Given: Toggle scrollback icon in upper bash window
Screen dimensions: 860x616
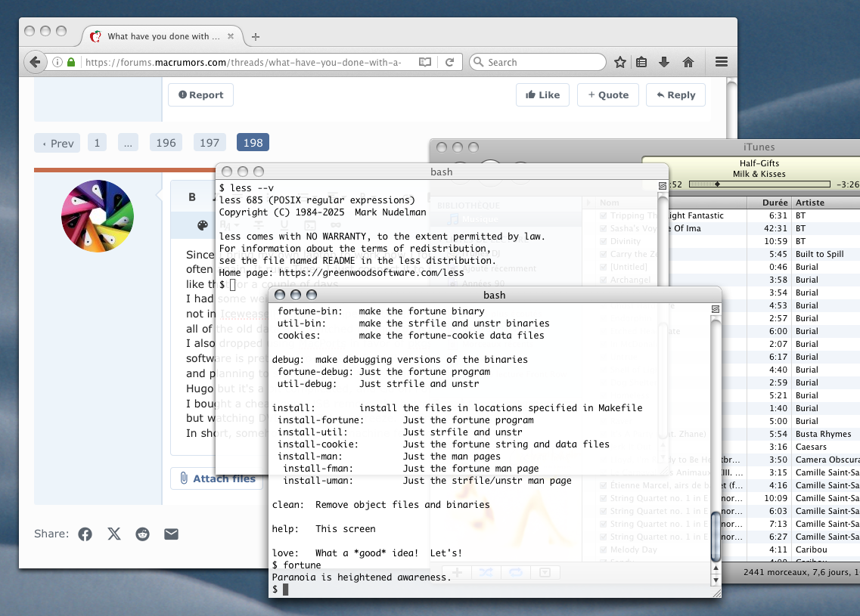Looking at the screenshot, I should tap(663, 186).
